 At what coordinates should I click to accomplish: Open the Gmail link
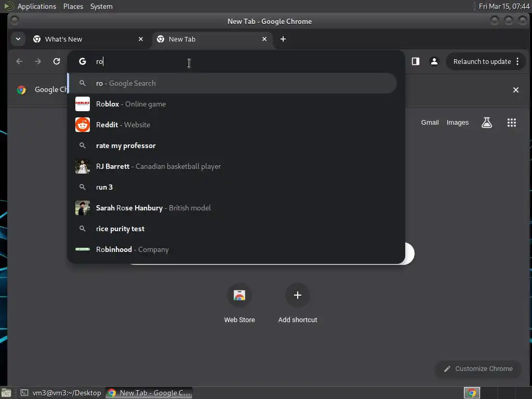coord(430,123)
